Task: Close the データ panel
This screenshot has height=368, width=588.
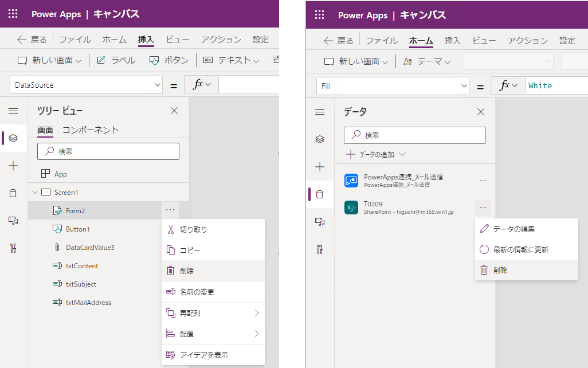Action: click(x=481, y=112)
